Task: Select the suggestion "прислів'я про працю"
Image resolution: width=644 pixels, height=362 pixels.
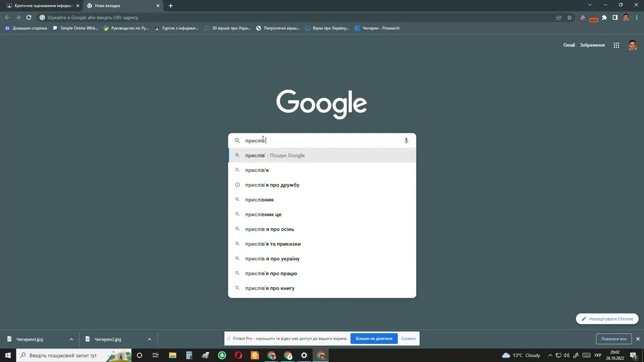Action: [322, 274]
